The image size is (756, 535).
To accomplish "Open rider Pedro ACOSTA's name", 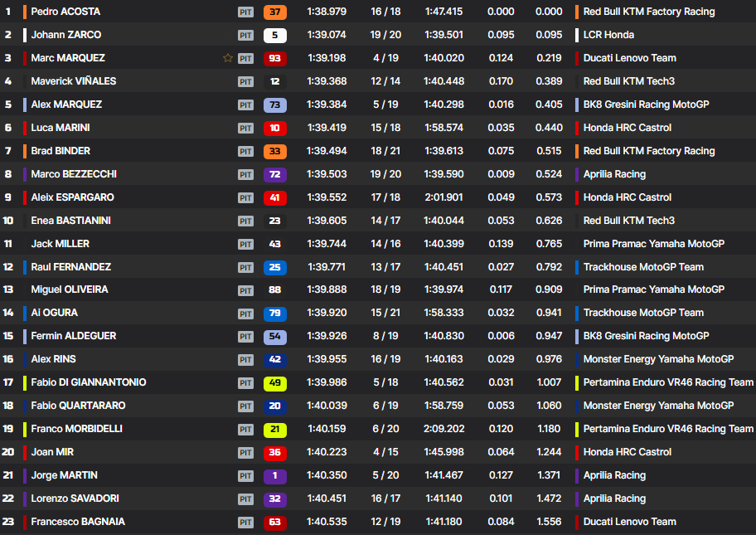I will pyautogui.click(x=65, y=12).
